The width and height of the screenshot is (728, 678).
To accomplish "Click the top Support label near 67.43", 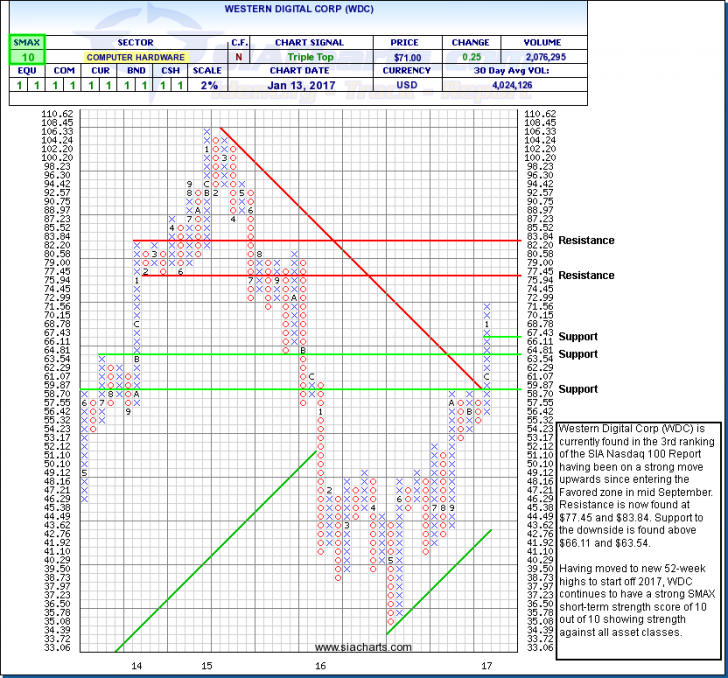I will [579, 336].
